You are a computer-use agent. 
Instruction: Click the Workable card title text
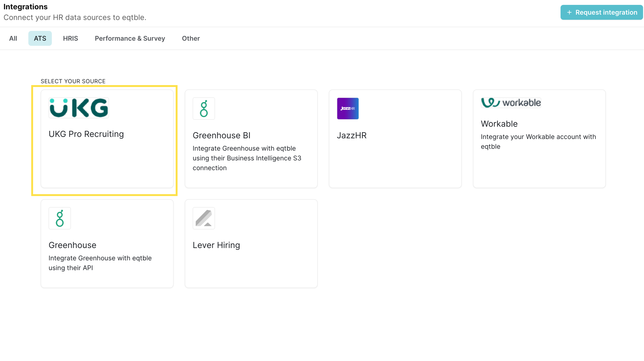click(x=499, y=124)
